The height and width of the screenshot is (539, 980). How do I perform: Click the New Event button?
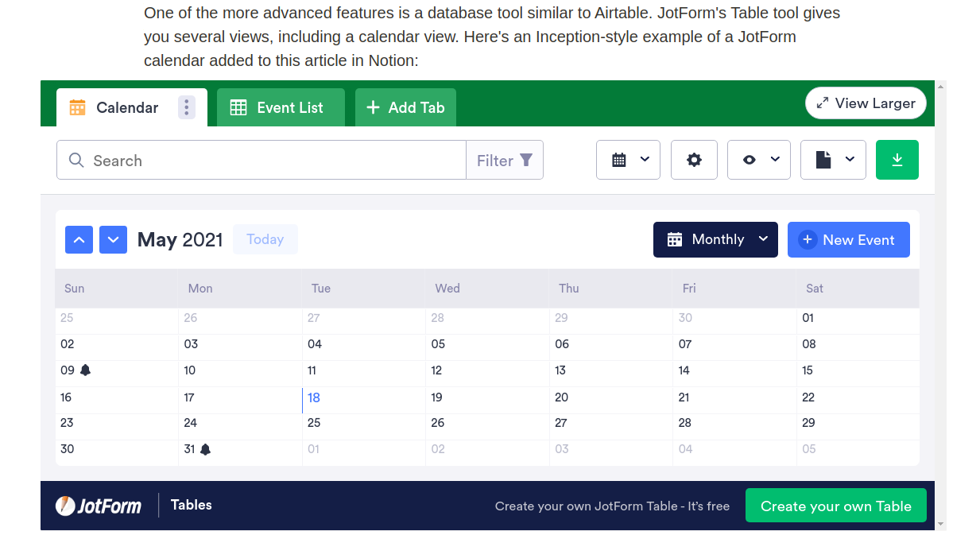tap(848, 239)
